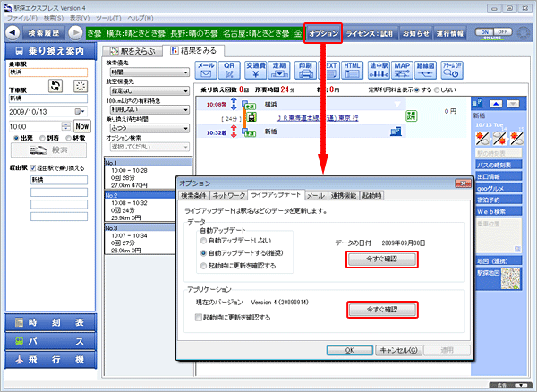Open the MAP toolbar icon
This screenshot has height=392, width=537.
402,70
